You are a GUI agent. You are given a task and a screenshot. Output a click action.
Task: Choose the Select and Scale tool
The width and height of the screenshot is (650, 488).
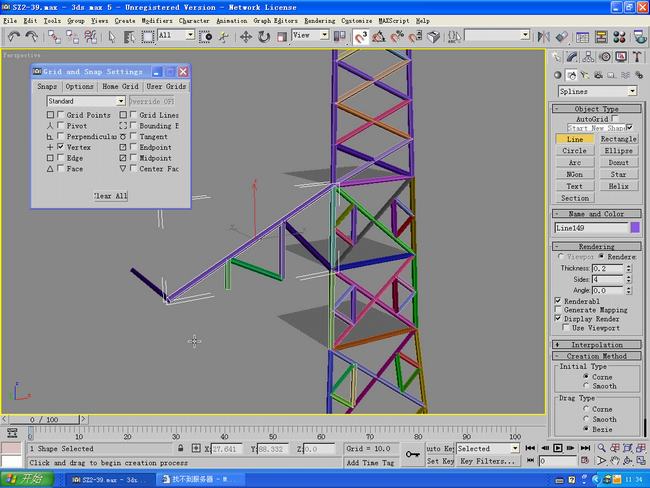pos(281,37)
